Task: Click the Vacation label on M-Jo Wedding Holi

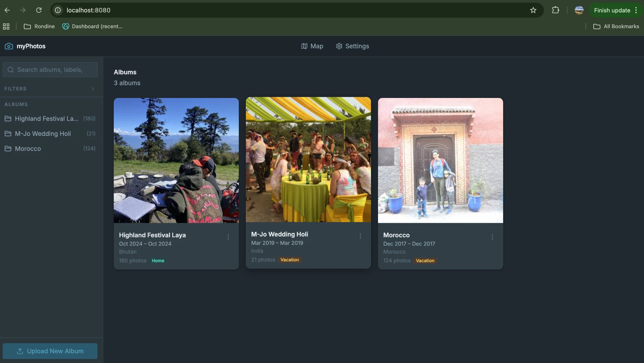Action: [x=289, y=260]
